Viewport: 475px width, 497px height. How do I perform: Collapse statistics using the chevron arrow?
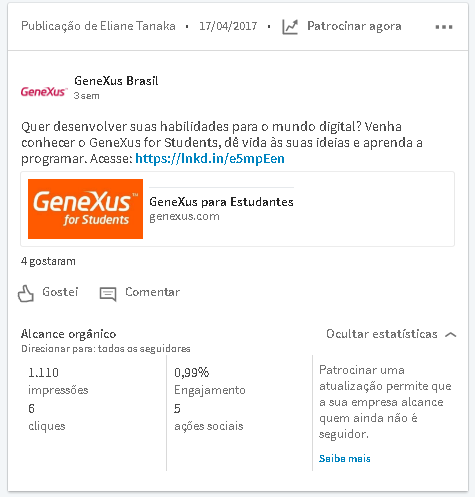451,334
